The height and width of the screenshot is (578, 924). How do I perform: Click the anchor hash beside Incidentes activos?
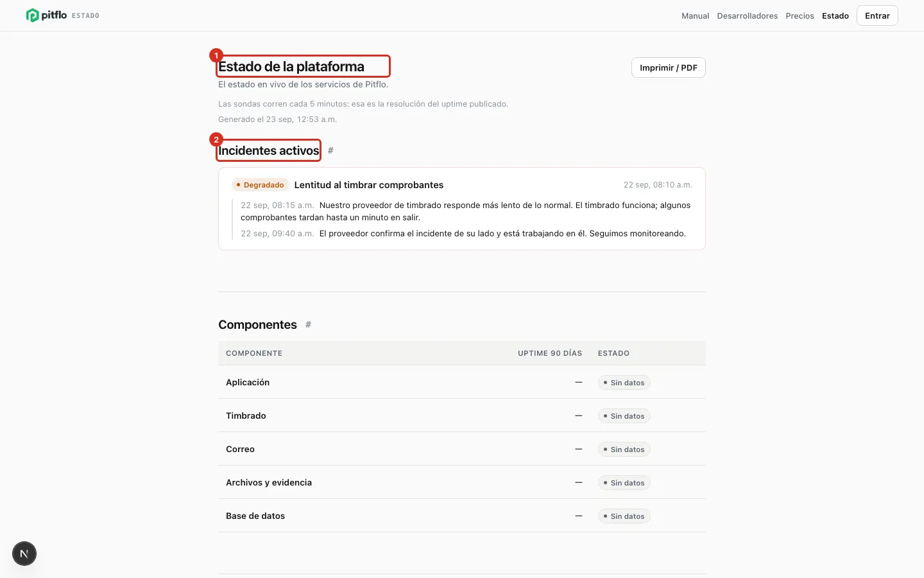(330, 150)
